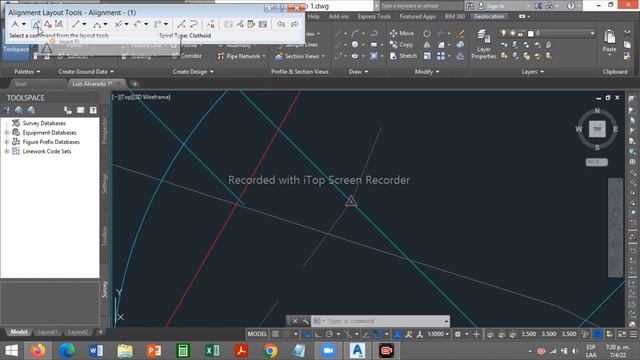Click the Convert AutoCAD line and arc icon
640x360 pixels.
[181, 24]
